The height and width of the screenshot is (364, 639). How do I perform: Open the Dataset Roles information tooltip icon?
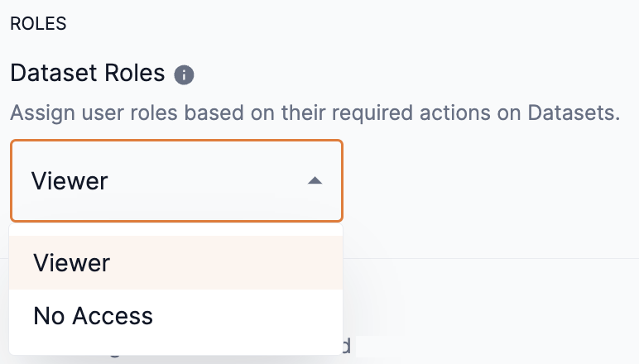(185, 75)
